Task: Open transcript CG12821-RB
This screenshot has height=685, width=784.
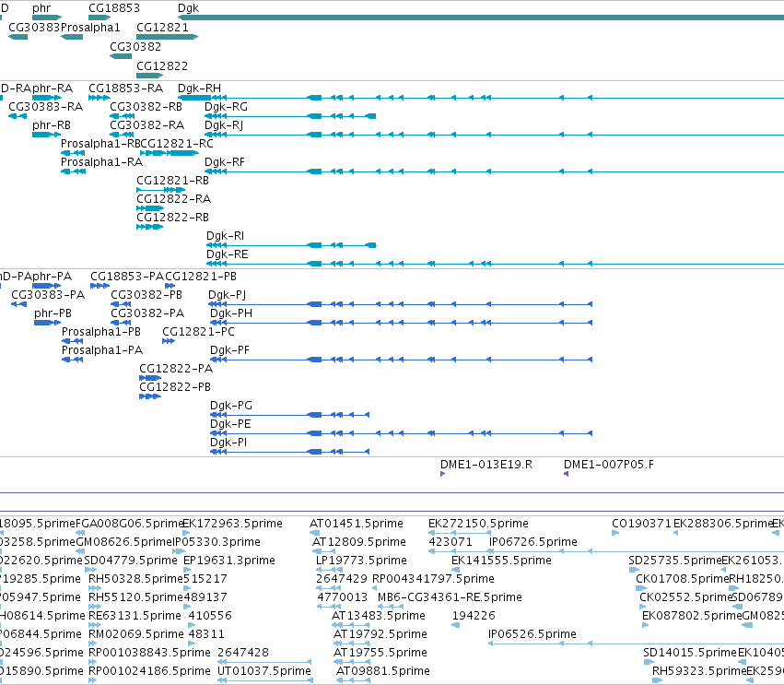Action: click(x=161, y=190)
